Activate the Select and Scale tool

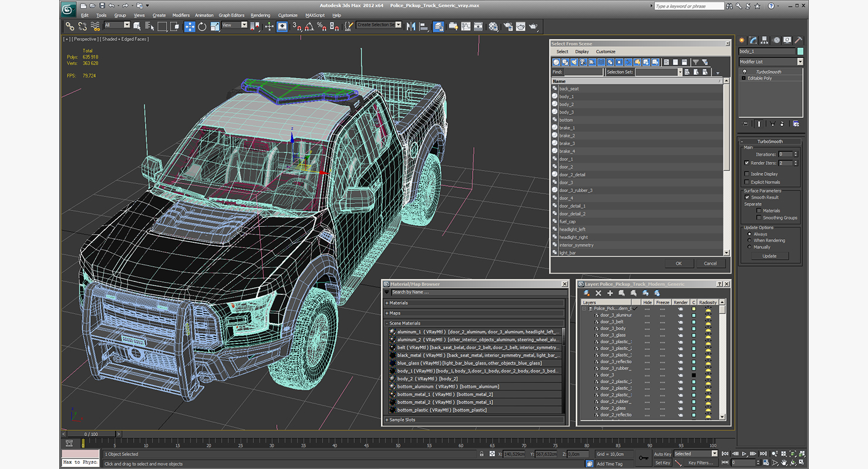[215, 26]
